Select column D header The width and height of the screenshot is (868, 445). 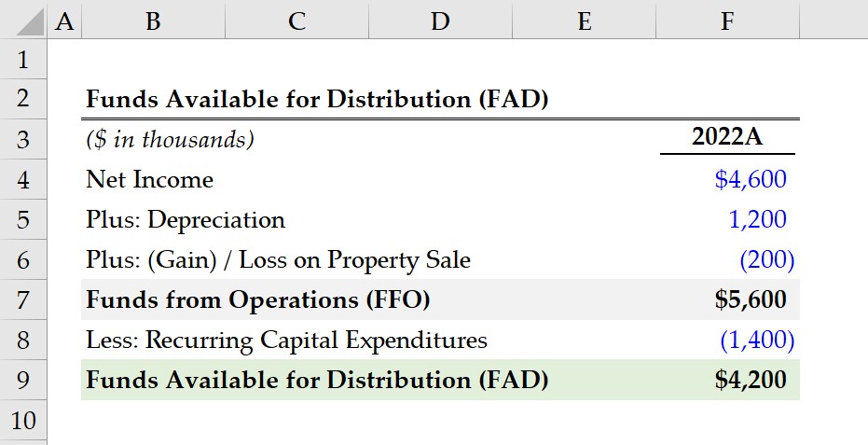[x=440, y=21]
